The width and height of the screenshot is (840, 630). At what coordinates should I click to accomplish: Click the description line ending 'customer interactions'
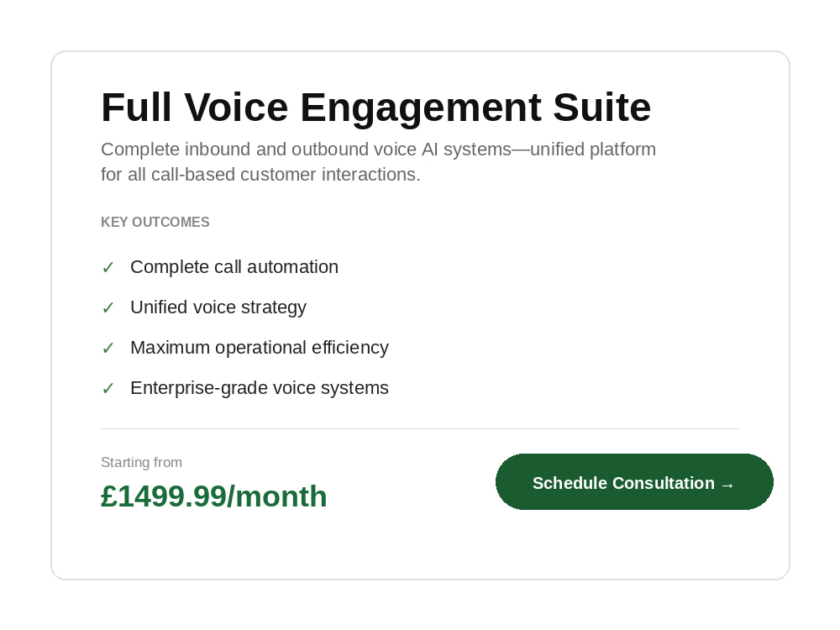260,174
